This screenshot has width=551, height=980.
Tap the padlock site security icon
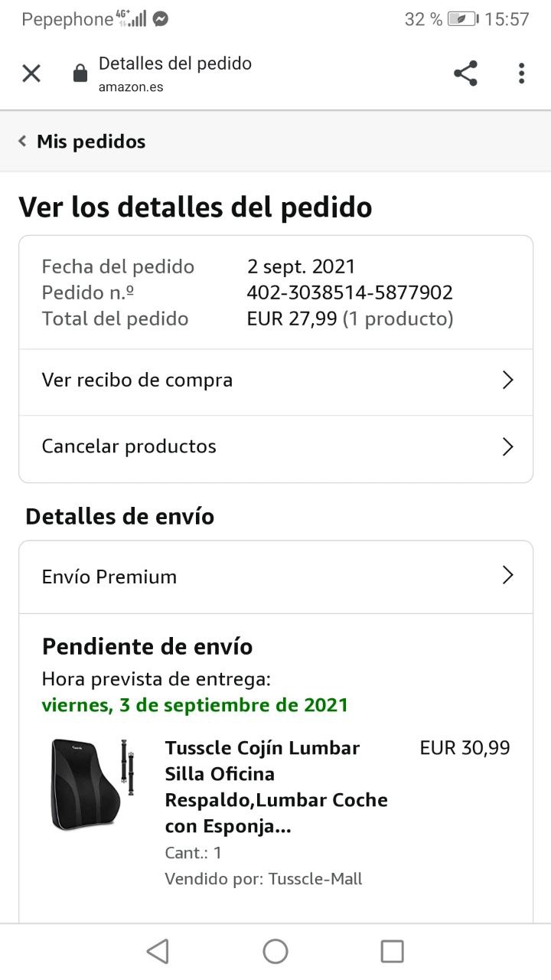click(80, 73)
